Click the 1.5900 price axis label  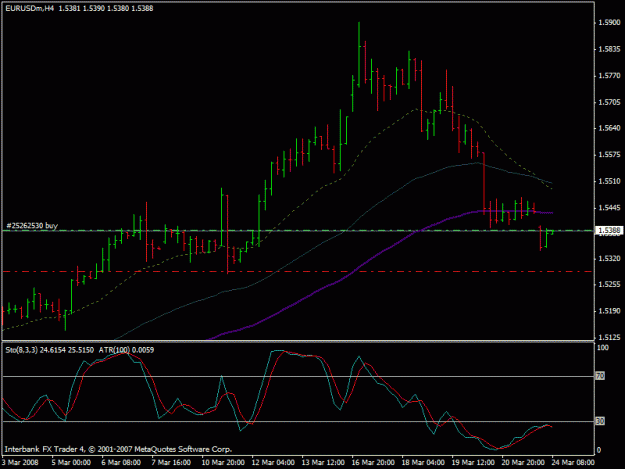coord(609,23)
